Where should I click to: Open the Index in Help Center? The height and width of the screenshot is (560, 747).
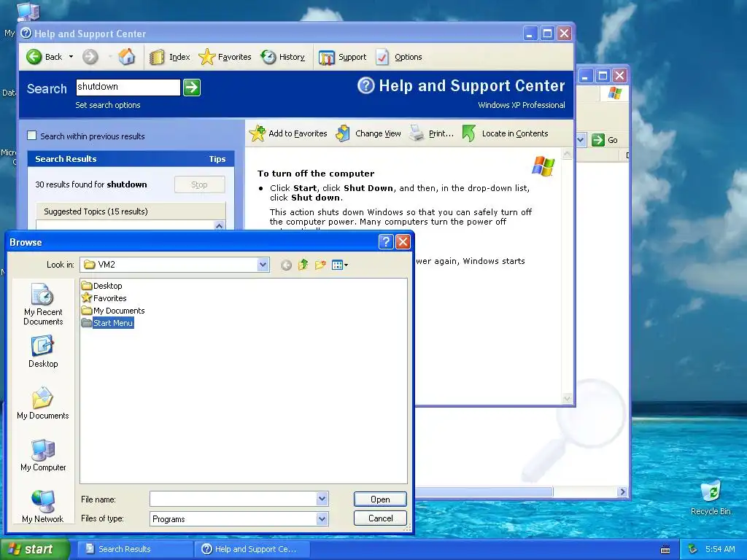tap(169, 57)
